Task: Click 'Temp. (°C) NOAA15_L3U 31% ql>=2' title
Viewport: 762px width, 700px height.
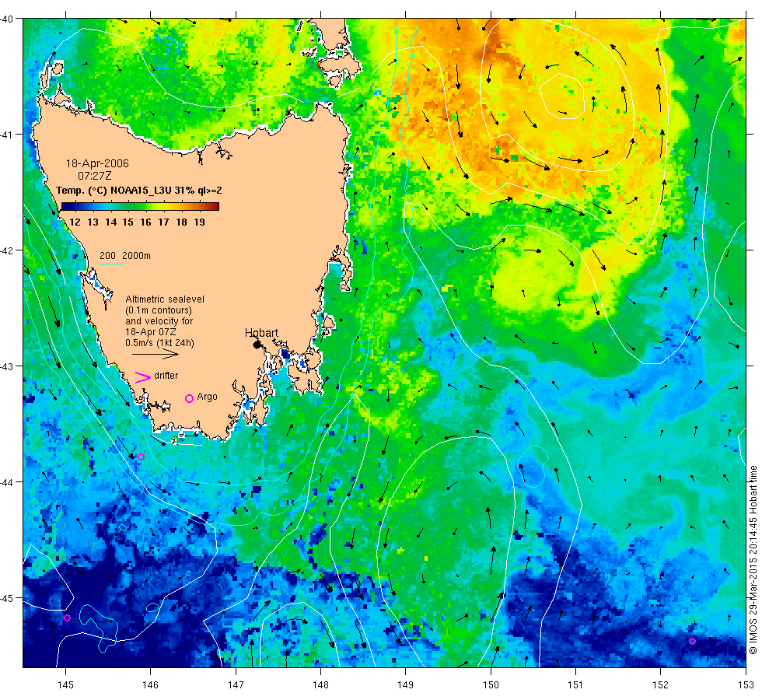Action: pyautogui.click(x=139, y=191)
